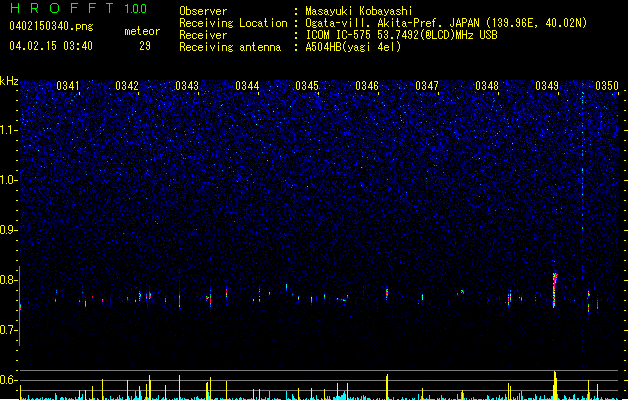Click the date stamp 04.02.15 03:40
629x400 pixels.
[x=51, y=46]
